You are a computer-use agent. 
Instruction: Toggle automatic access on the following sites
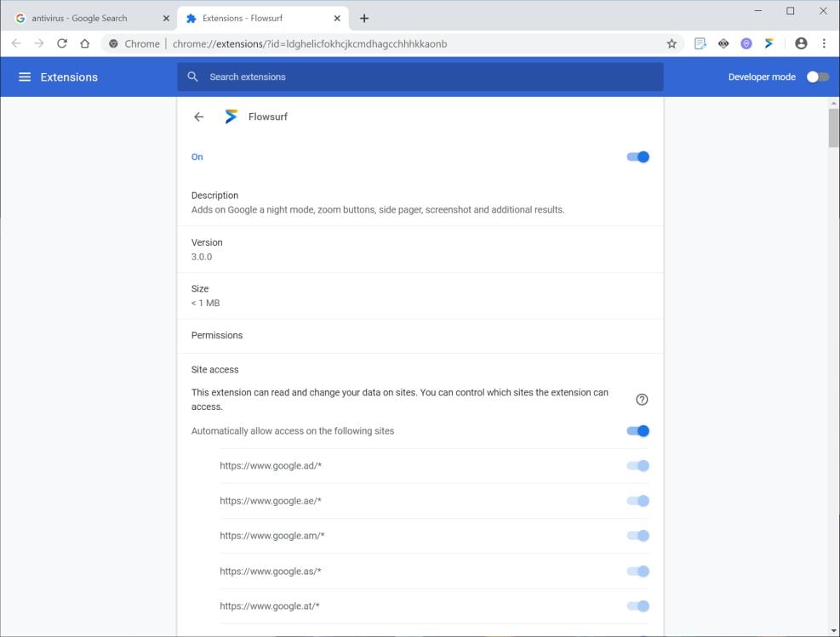coord(638,431)
